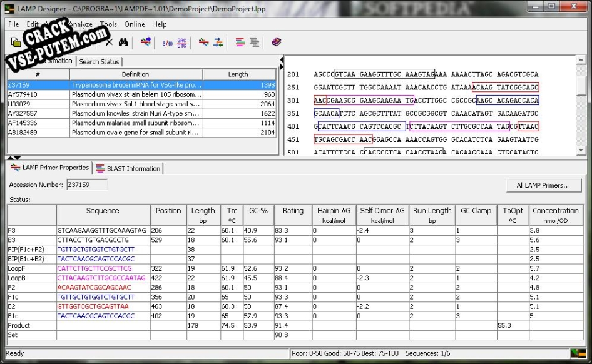This screenshot has height=364, width=592.
Task: Click the F1c row label
Action: pos(13,297)
